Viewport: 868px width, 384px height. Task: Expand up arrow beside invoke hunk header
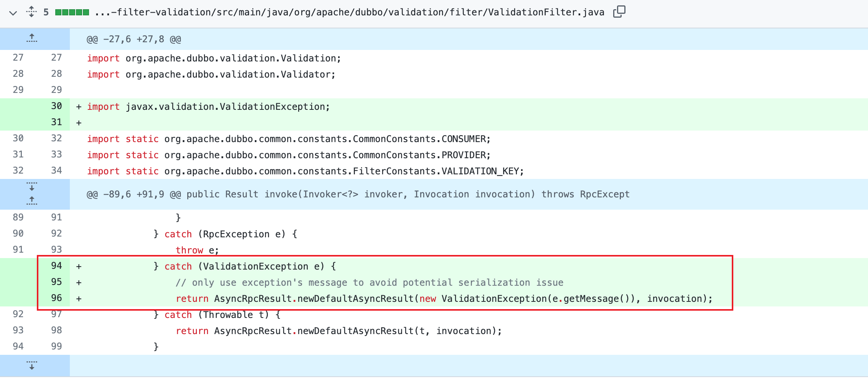pyautogui.click(x=32, y=200)
